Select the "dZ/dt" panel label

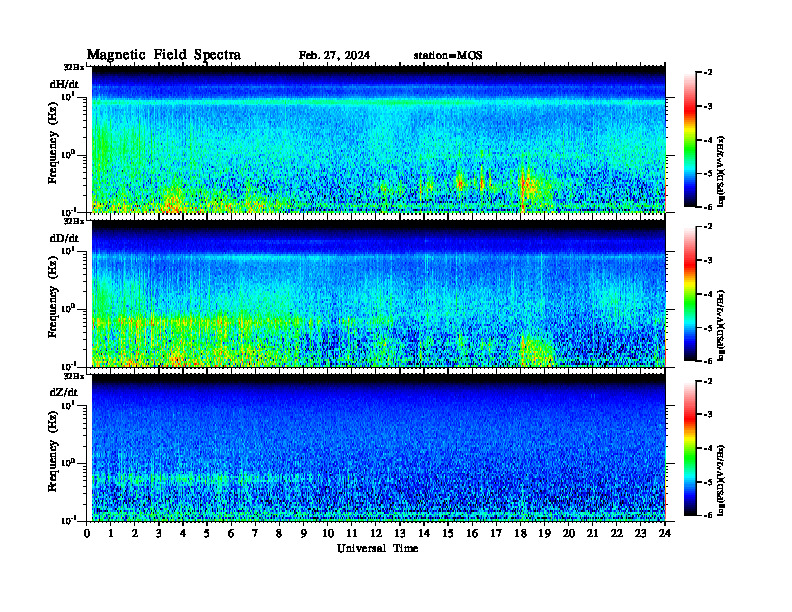tap(64, 392)
